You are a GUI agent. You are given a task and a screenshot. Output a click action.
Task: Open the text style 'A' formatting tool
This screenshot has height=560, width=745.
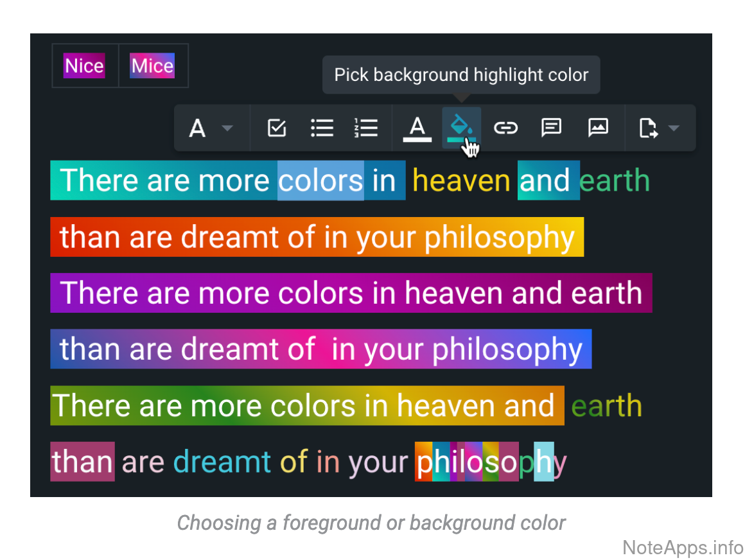[197, 128]
